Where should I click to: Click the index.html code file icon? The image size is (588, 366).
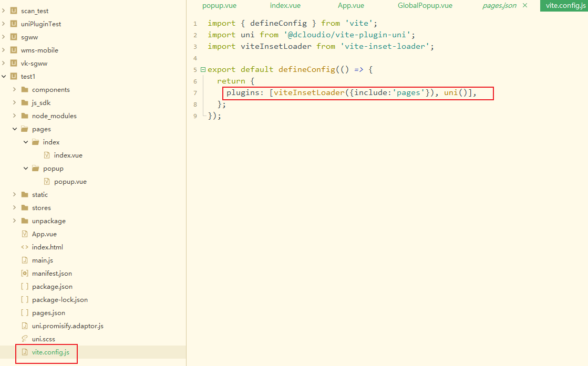click(x=25, y=247)
